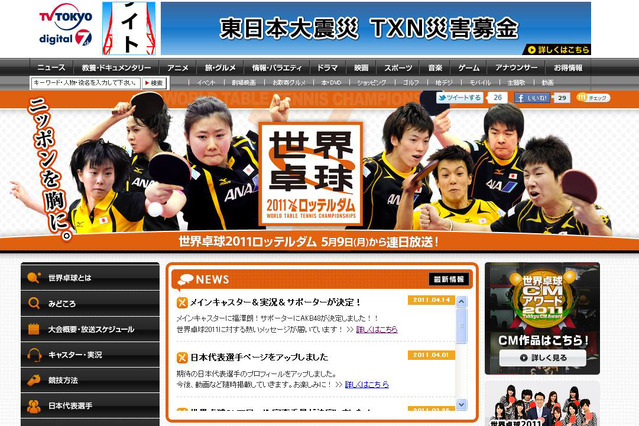Click the 世界卓球 2011 ロッテルダム logo
Viewport: 639px width, 426px height.
pos(311,174)
